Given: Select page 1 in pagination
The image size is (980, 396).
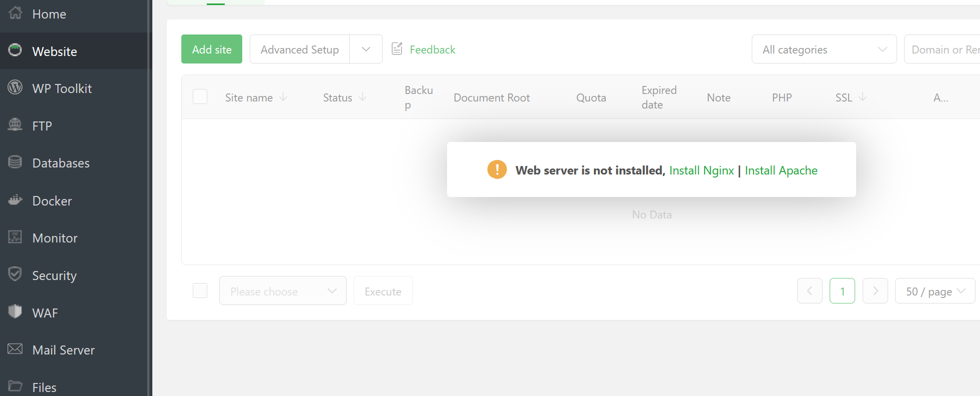Looking at the screenshot, I should [842, 290].
